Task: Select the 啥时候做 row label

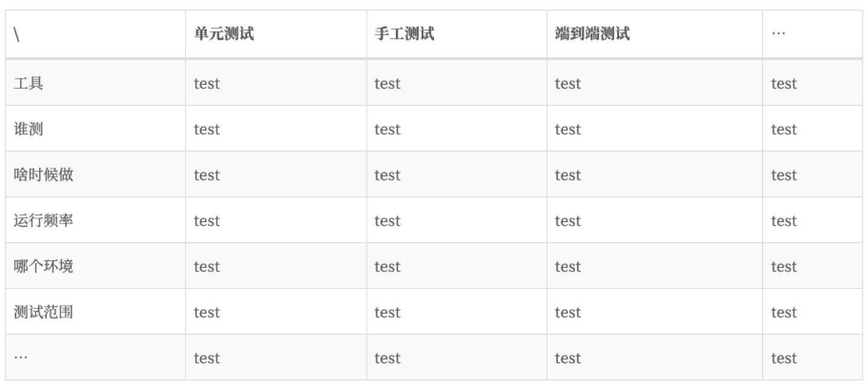Action: [43, 175]
